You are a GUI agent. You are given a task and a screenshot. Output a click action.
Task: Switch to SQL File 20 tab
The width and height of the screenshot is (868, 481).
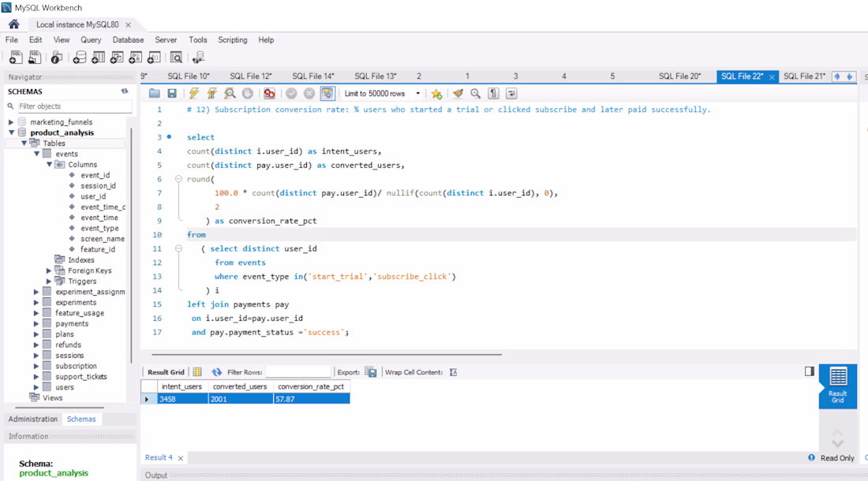679,76
